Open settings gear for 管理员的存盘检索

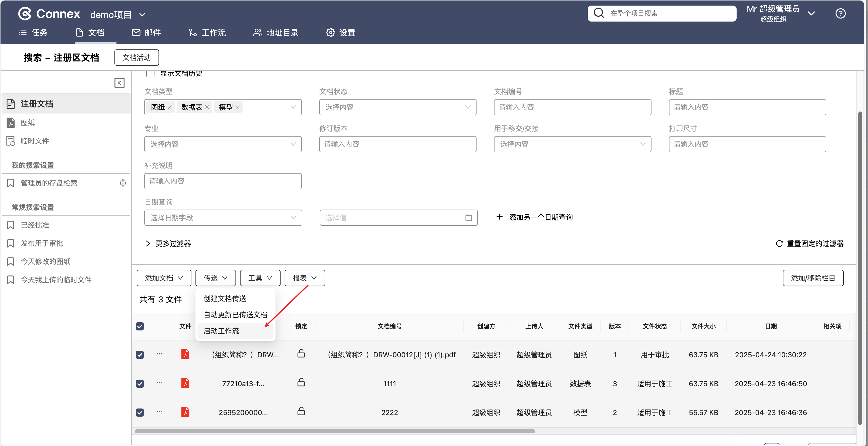123,183
